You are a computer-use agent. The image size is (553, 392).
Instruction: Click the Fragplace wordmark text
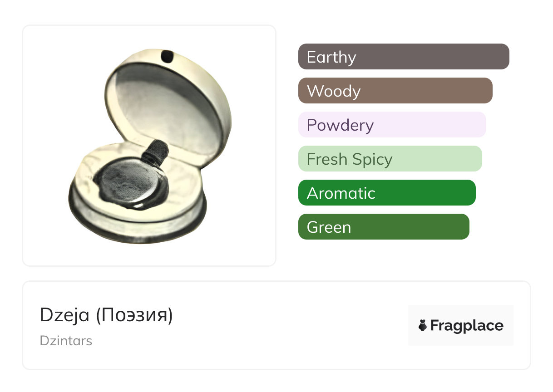[466, 325]
